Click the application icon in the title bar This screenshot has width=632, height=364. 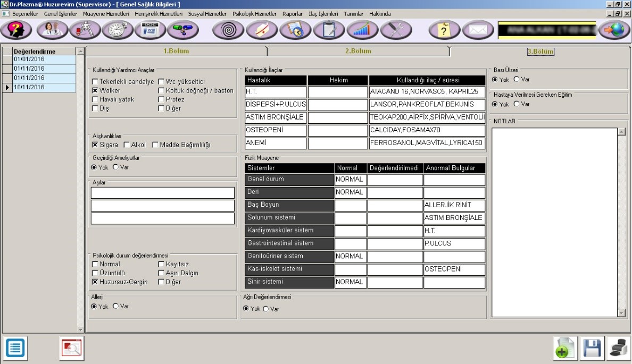click(x=4, y=4)
